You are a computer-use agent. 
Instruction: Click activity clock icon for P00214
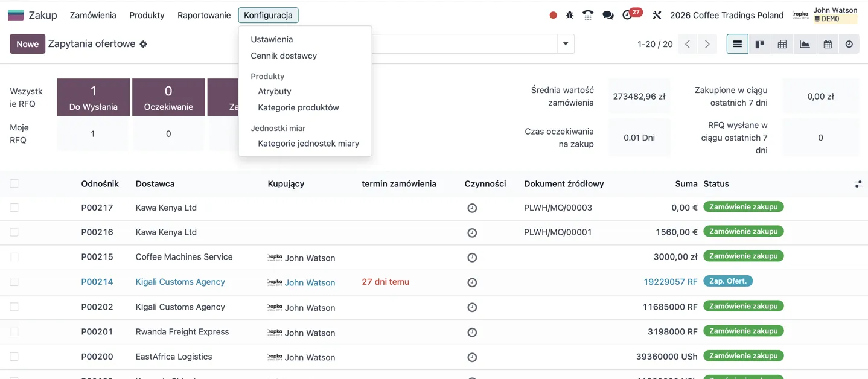(472, 282)
